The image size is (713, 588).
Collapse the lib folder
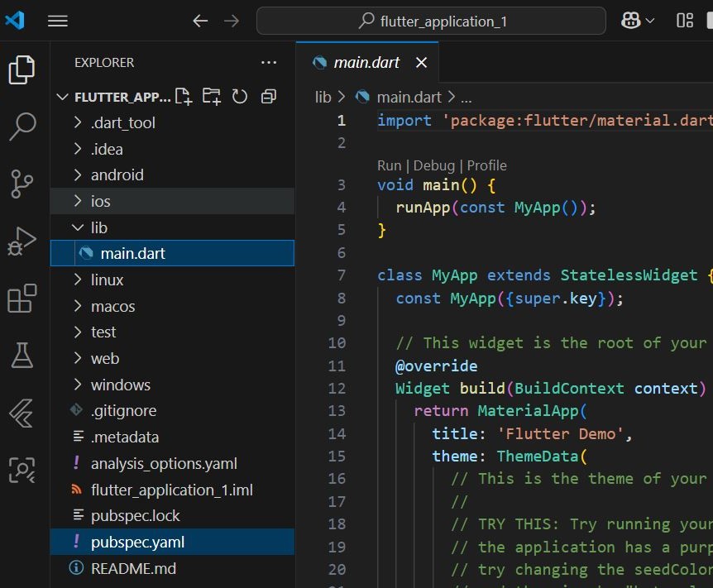(x=98, y=227)
